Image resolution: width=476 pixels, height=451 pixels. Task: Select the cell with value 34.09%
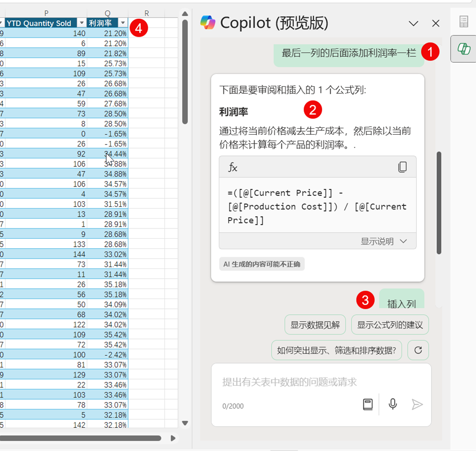108,304
